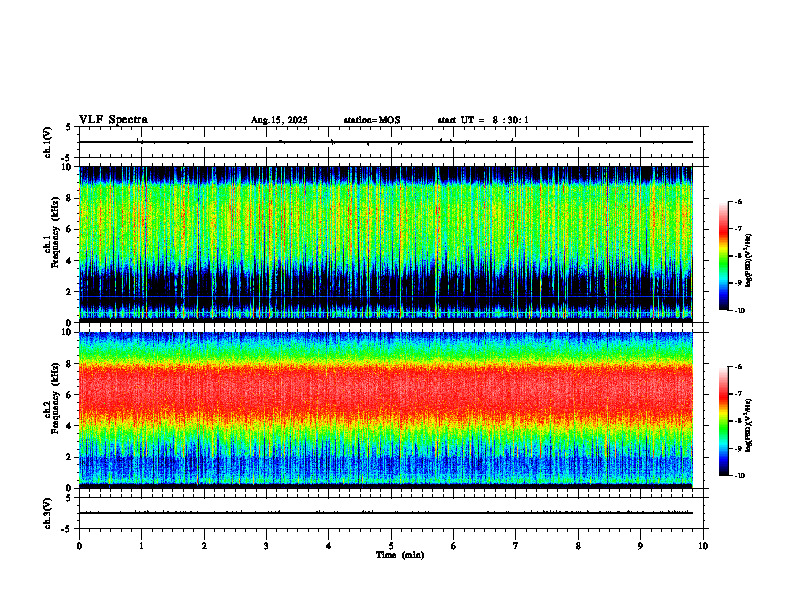Viewport: 792px width, 612px height.
Task: Click the "station=MOS" header label
Action: point(372,120)
